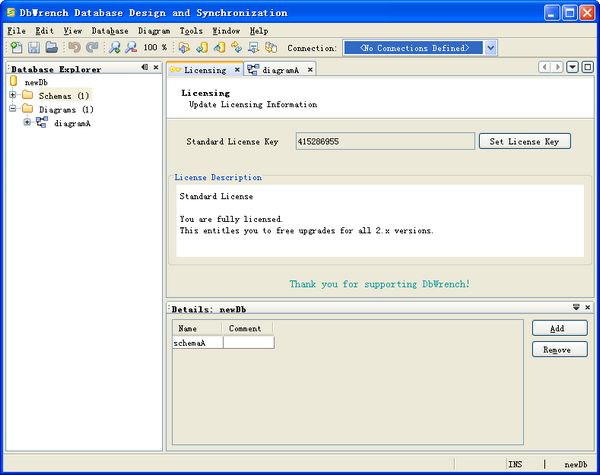Show the open documents list dropdown
This screenshot has height=475, width=600.
pyautogui.click(x=572, y=67)
